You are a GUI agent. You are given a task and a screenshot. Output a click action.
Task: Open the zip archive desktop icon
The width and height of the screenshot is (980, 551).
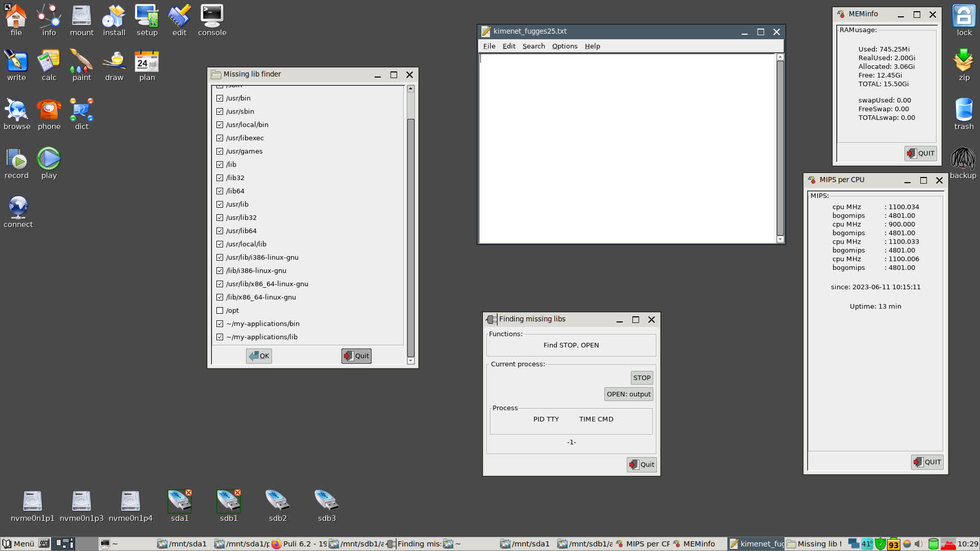964,65
